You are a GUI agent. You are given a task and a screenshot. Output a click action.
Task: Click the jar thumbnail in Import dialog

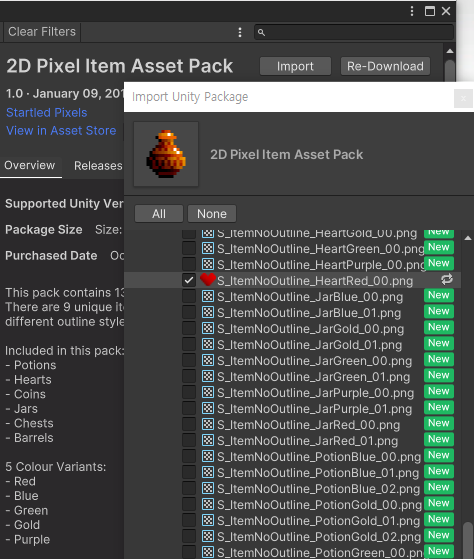pos(166,154)
